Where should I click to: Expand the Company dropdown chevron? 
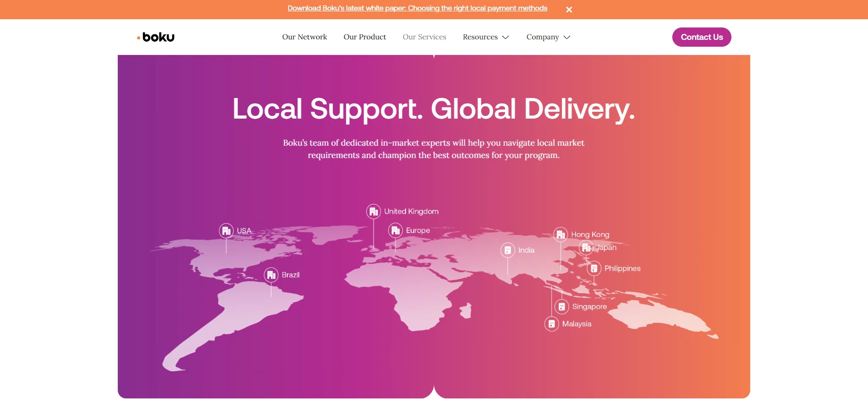567,38
